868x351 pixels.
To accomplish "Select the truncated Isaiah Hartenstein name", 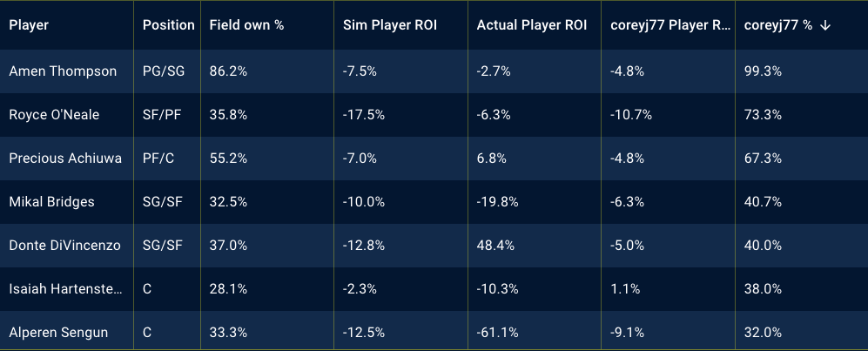I will (x=66, y=288).
